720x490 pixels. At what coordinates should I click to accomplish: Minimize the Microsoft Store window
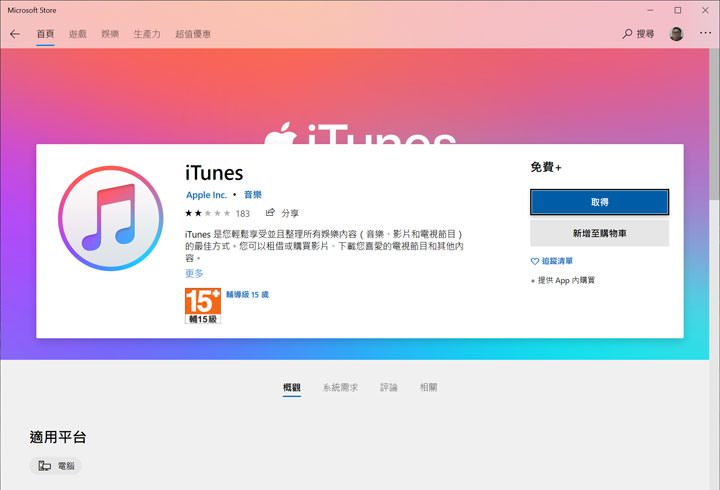point(650,10)
